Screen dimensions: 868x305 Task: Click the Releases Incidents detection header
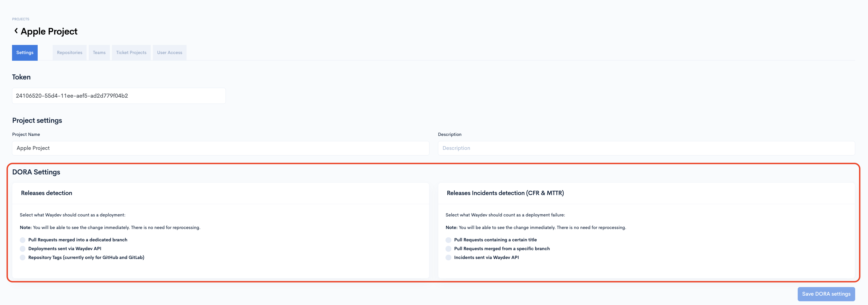tap(505, 193)
